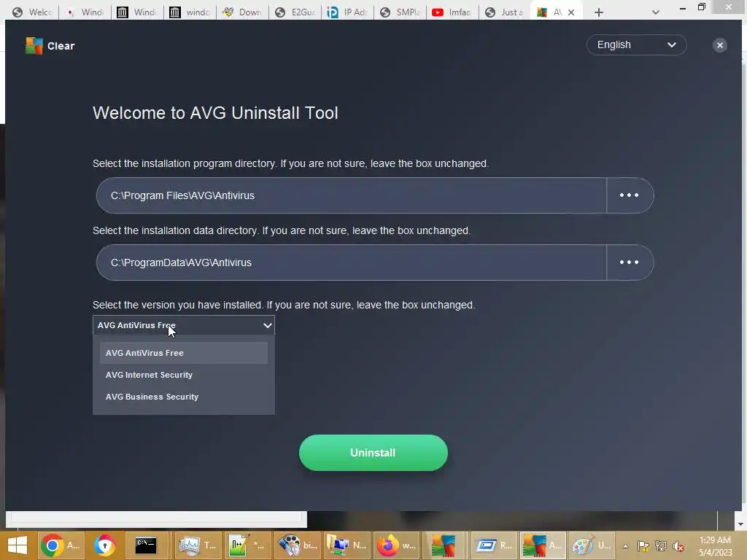
Task: Open the Network connections taskbar item
Action: point(347,545)
